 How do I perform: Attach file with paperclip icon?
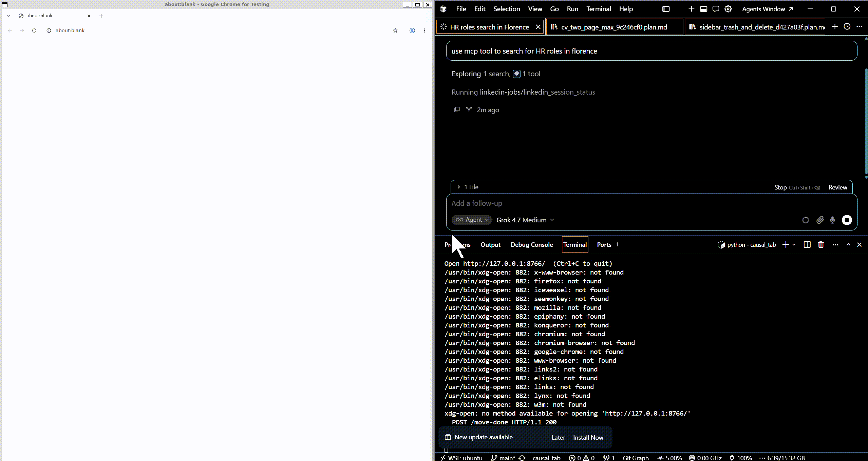820,220
